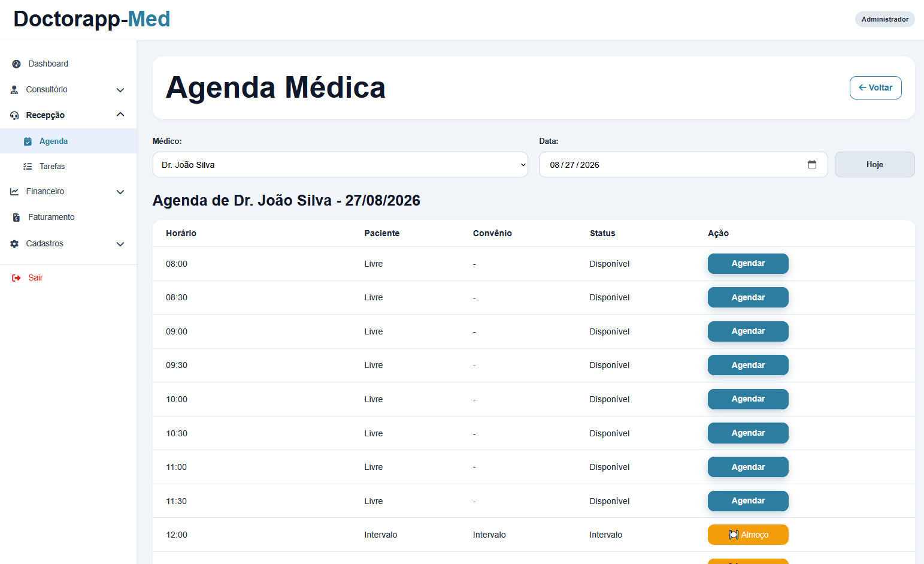Viewport: 924px width, 564px height.
Task: Click the Doctorapp-Med logo
Action: click(92, 19)
